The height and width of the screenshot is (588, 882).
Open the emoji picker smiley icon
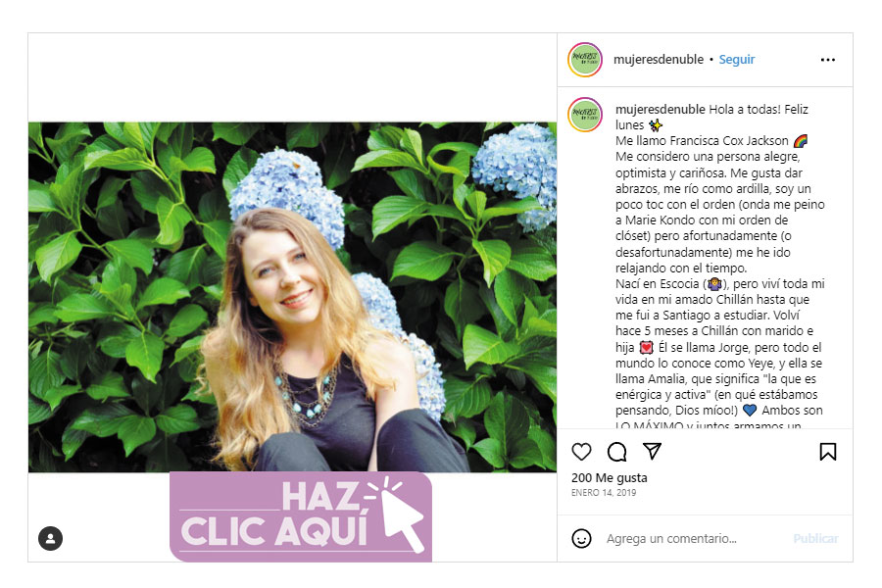pos(581,538)
